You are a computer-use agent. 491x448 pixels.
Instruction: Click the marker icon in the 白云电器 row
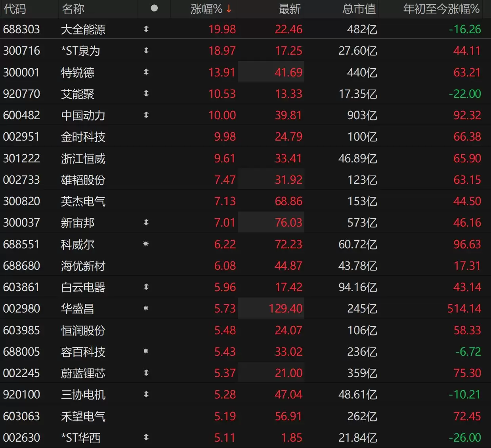(146, 286)
